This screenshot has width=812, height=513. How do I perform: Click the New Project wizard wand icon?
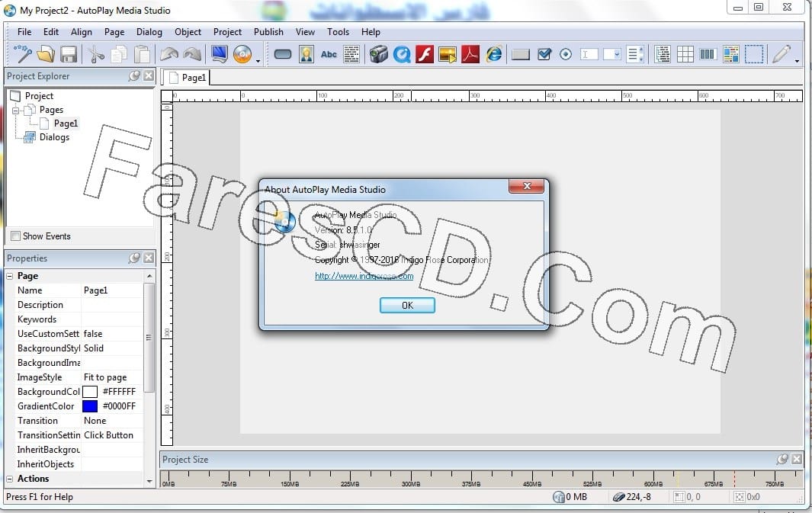click(x=23, y=54)
